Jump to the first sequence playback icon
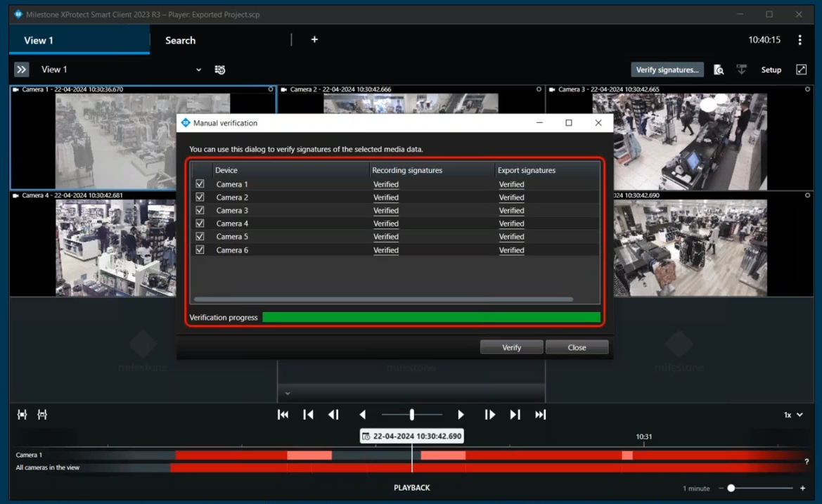Image resolution: width=822 pixels, height=504 pixels. pyautogui.click(x=283, y=415)
